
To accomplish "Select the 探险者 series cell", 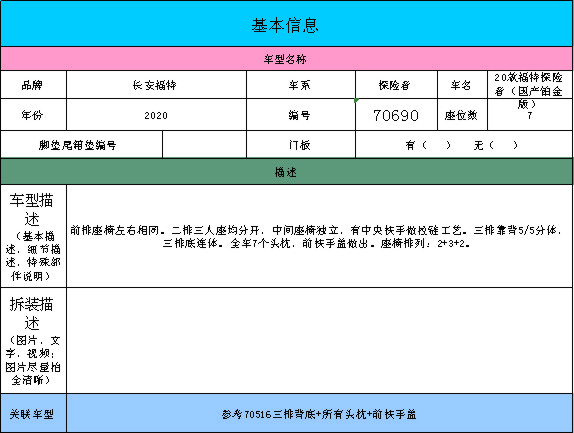I will pos(396,85).
